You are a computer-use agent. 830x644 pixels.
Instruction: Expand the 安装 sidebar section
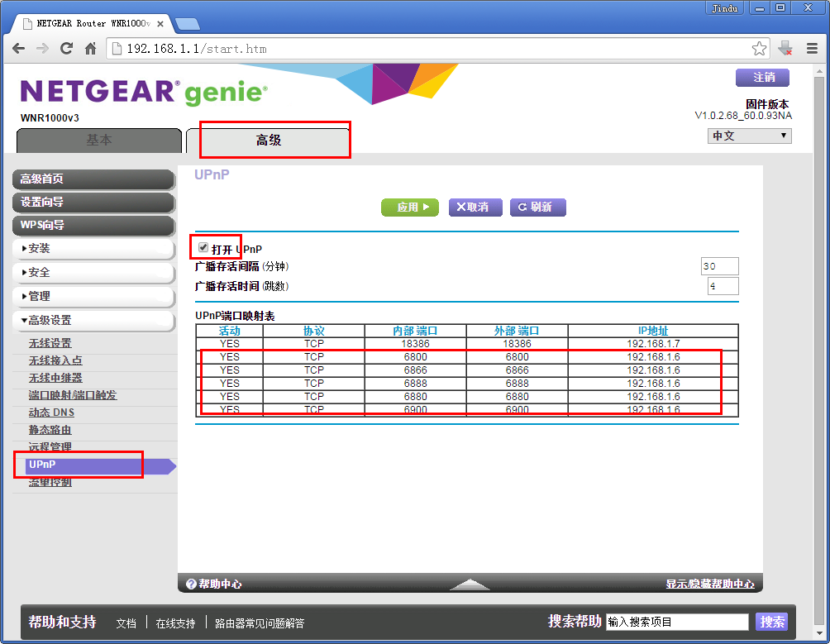point(93,249)
